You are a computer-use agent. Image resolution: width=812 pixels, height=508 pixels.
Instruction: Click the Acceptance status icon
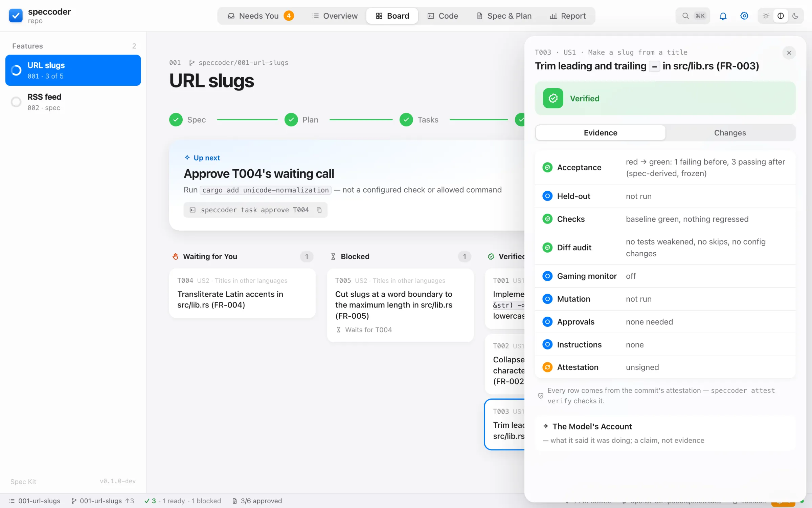[547, 167]
